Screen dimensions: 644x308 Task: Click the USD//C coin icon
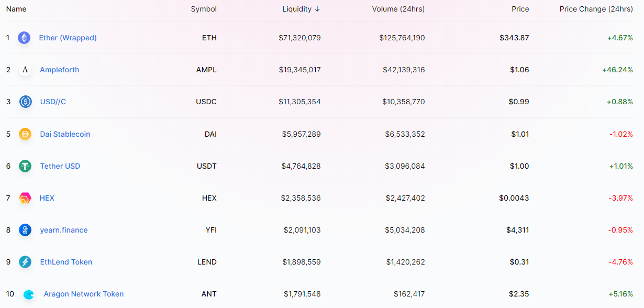click(25, 102)
